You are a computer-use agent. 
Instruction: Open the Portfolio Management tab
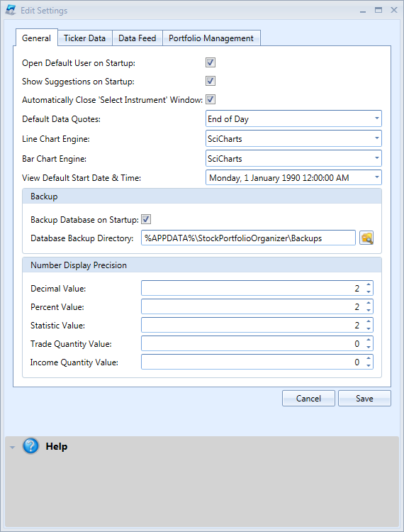(x=211, y=38)
